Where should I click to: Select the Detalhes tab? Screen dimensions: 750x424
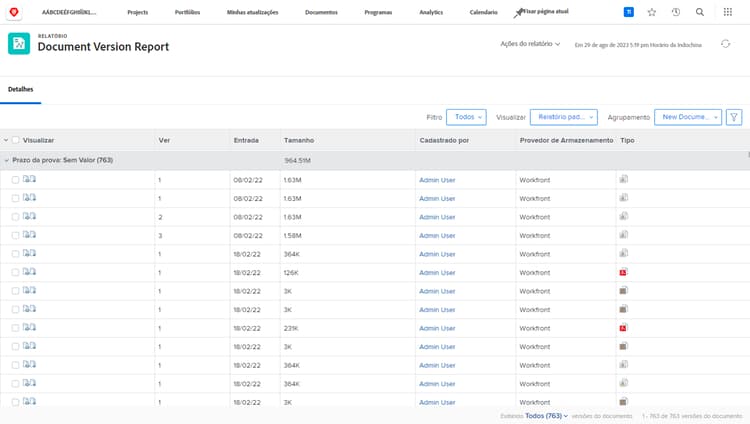20,89
